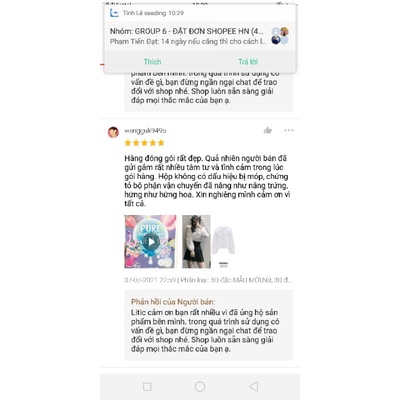Open wangguk9495's profile avatar
The width and height of the screenshot is (400, 400).
(113, 132)
